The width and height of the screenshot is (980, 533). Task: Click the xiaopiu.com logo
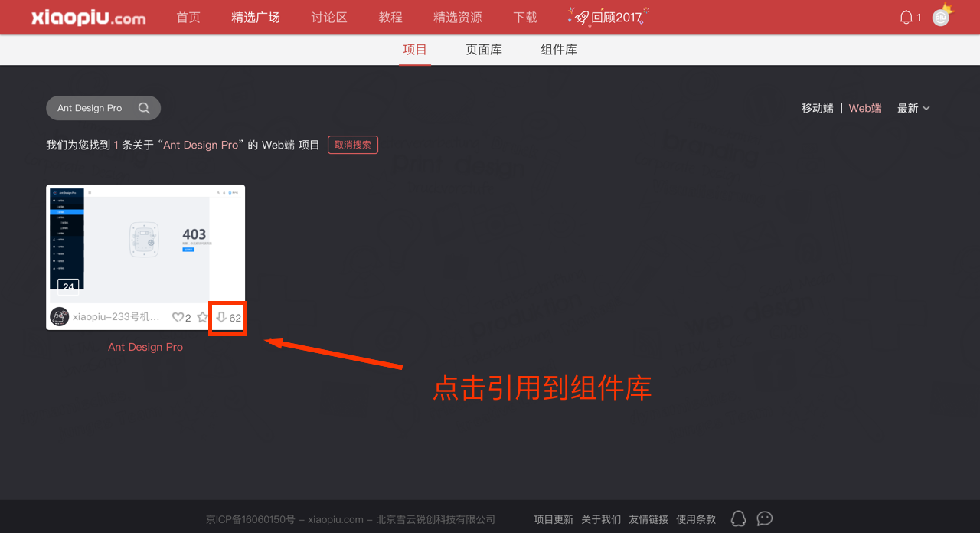coord(88,18)
